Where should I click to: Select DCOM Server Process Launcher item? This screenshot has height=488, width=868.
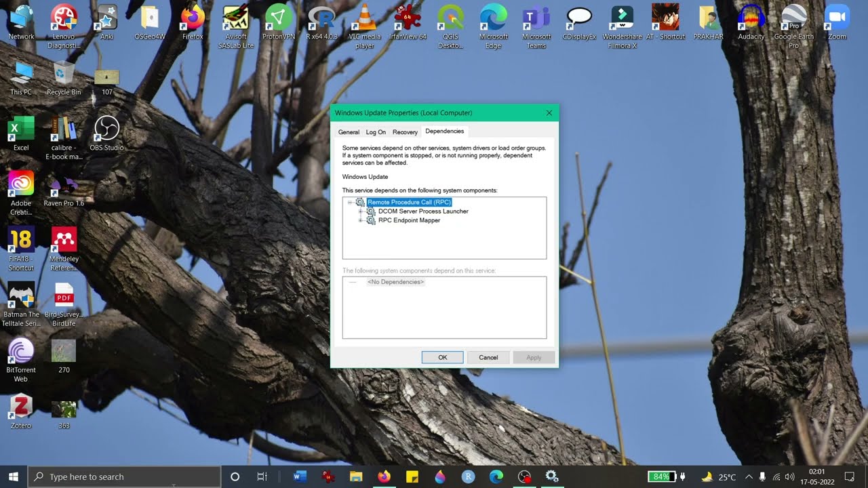pyautogui.click(x=423, y=211)
